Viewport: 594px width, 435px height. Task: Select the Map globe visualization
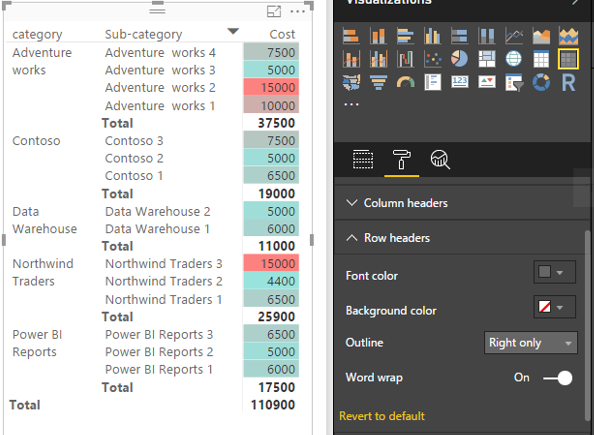pyautogui.click(x=514, y=59)
